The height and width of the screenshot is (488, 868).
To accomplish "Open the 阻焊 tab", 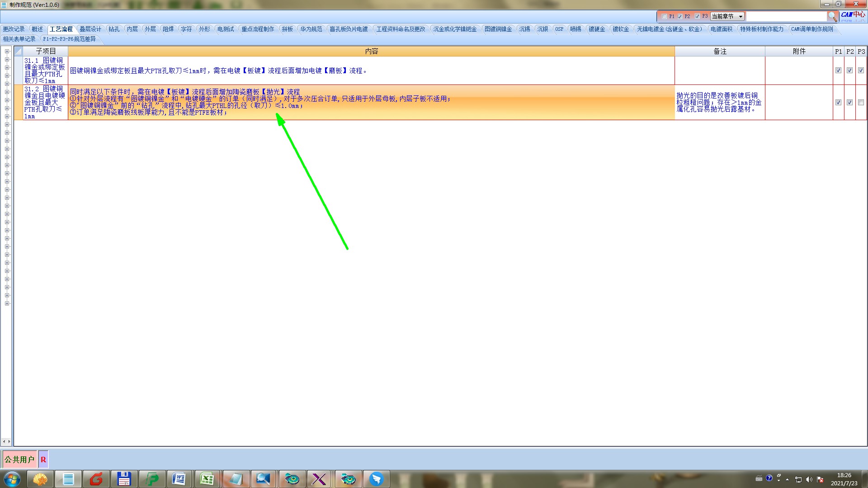I will [168, 29].
